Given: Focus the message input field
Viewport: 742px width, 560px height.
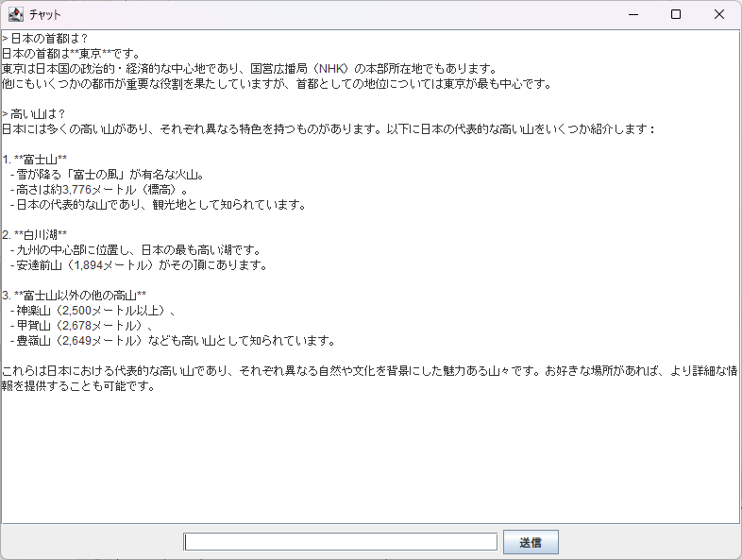Looking at the screenshot, I should [340, 542].
